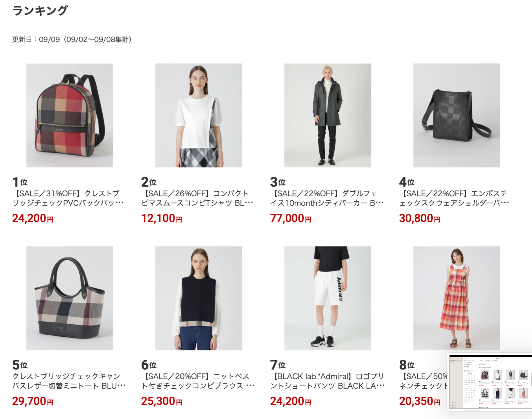Open the red check dress image
This screenshot has height=419, width=532.
(x=457, y=298)
